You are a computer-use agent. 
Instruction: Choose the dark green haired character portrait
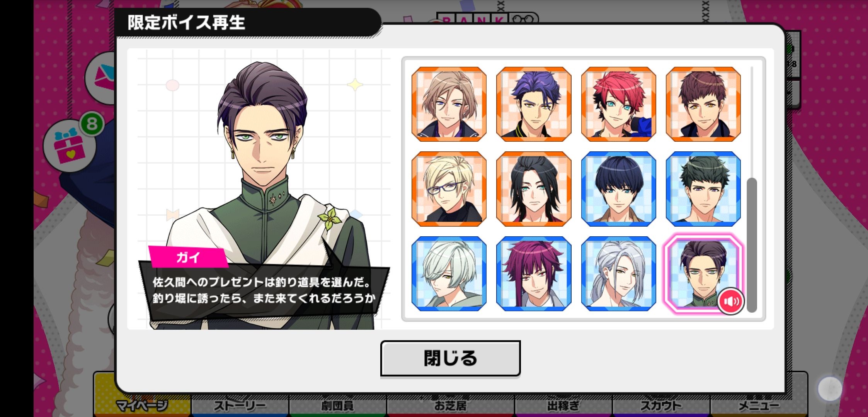[703, 189]
